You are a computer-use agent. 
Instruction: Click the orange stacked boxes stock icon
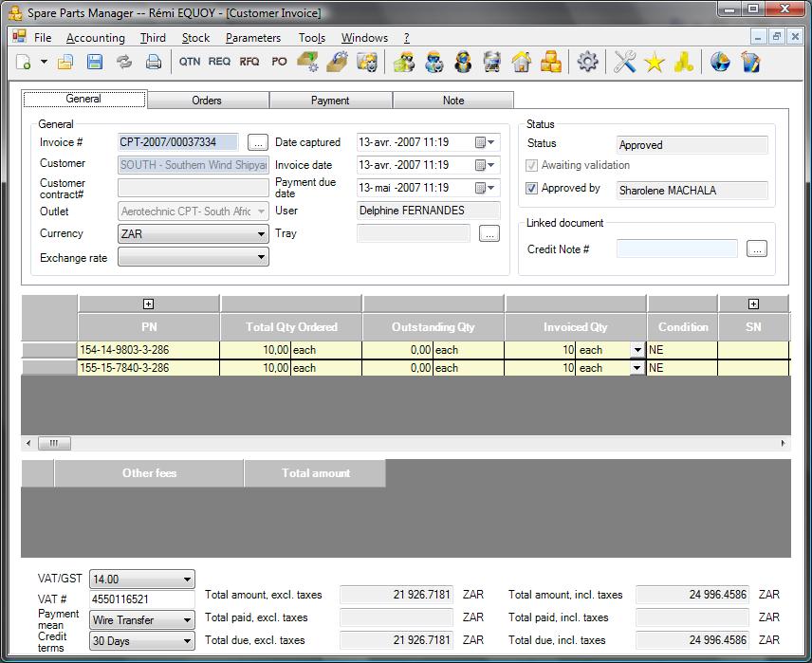click(551, 63)
